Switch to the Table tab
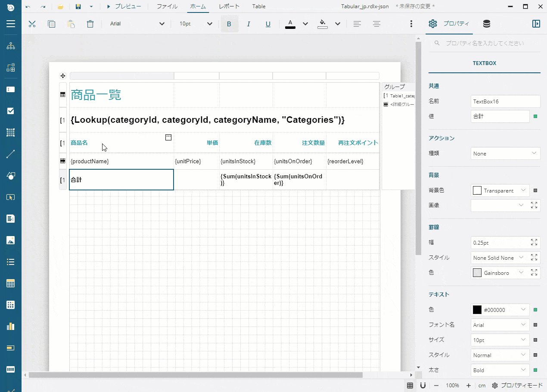Image resolution: width=547 pixels, height=392 pixels. (259, 6)
